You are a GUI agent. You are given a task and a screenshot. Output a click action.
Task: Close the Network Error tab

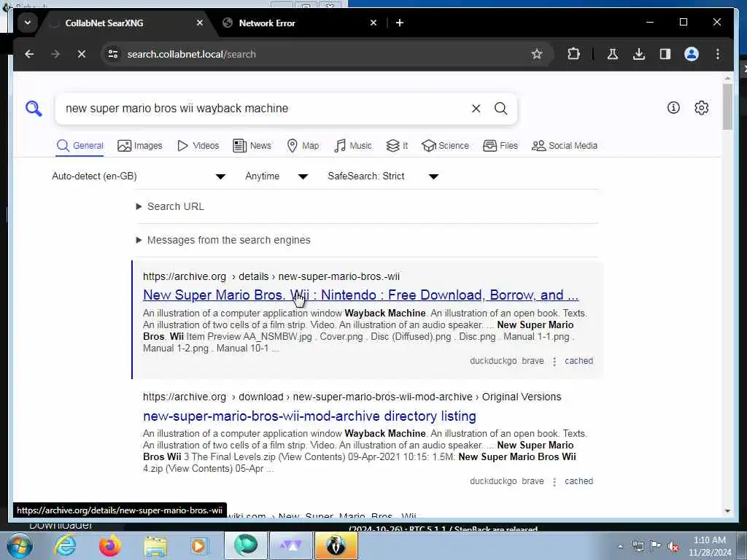(373, 23)
